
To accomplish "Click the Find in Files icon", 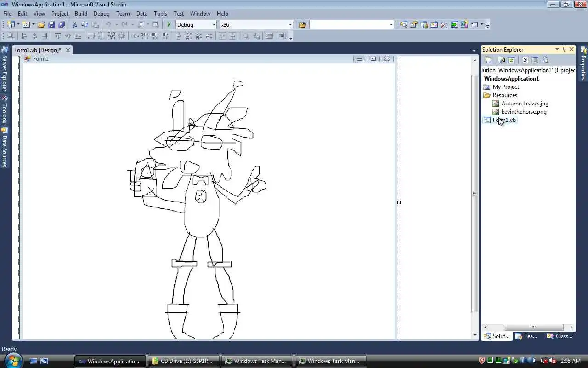I will pos(302,24).
